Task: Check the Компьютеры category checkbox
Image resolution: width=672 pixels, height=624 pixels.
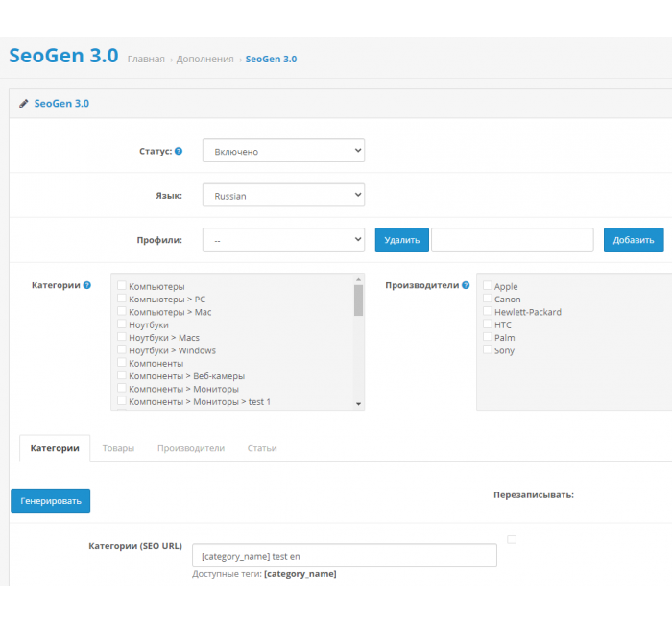Action: [122, 285]
